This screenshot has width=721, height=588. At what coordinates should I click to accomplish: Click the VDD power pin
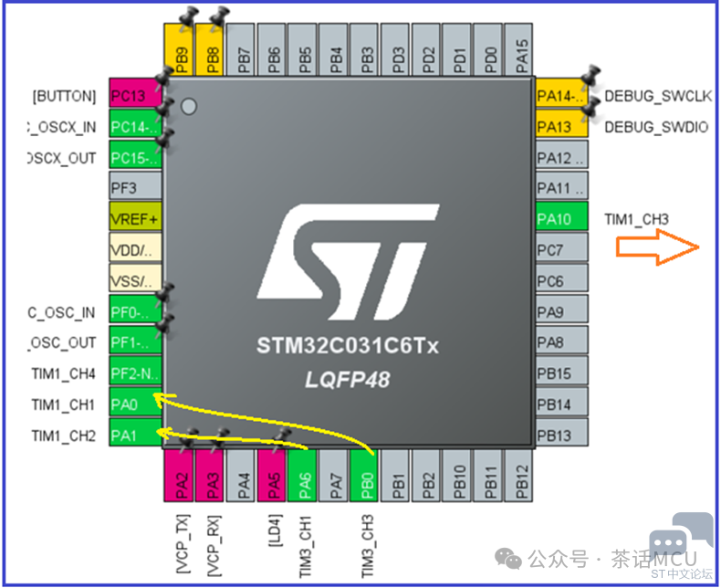[136, 247]
